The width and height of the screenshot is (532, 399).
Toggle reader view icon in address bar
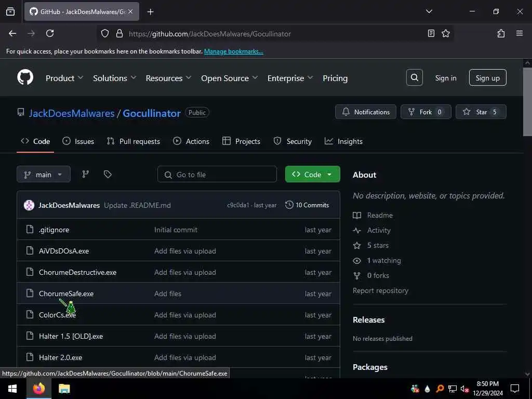coord(431,33)
